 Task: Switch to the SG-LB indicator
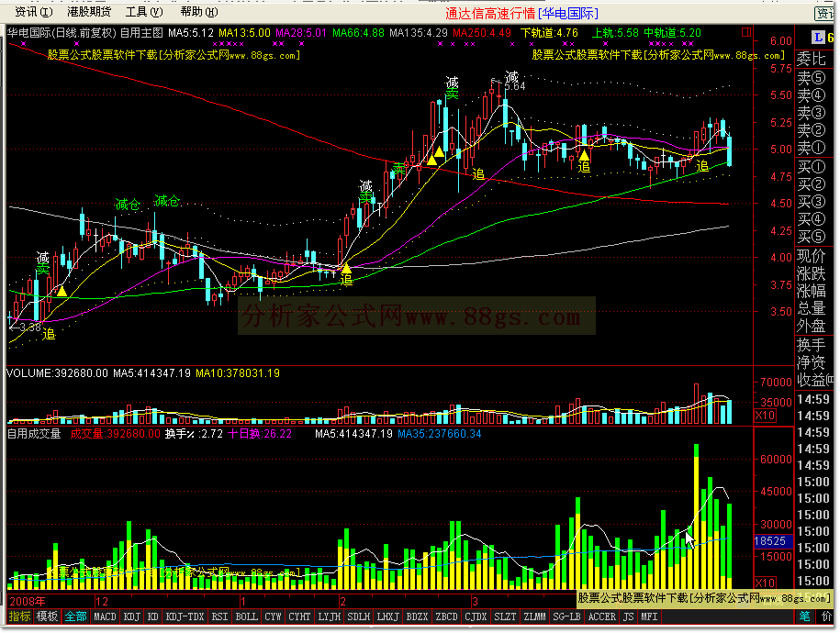point(566,616)
